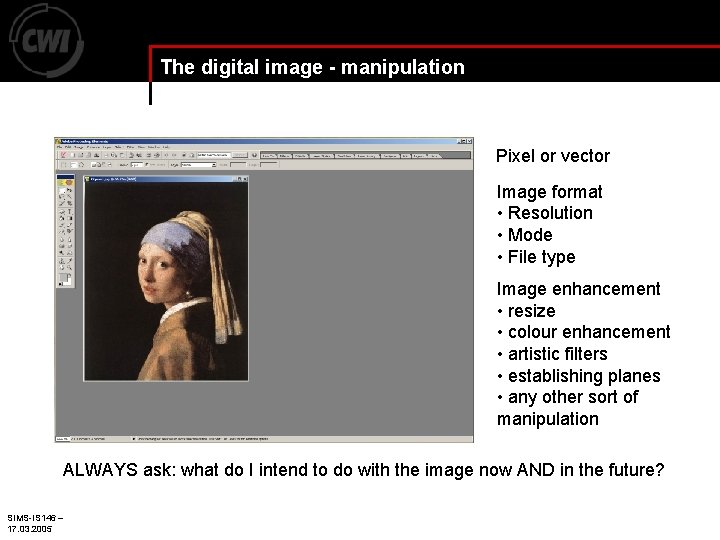Select the Zoom magnifier tool
Image resolution: width=720 pixels, height=540 pixels.
(70, 267)
